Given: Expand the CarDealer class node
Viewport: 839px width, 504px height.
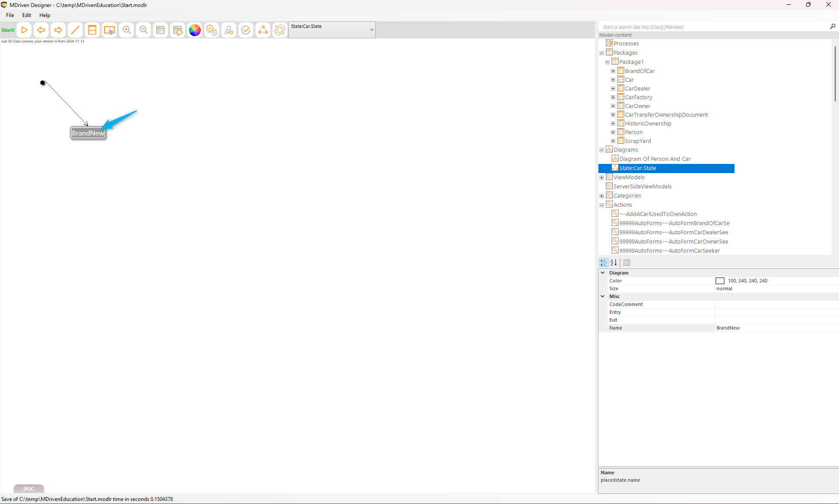Looking at the screenshot, I should point(613,89).
